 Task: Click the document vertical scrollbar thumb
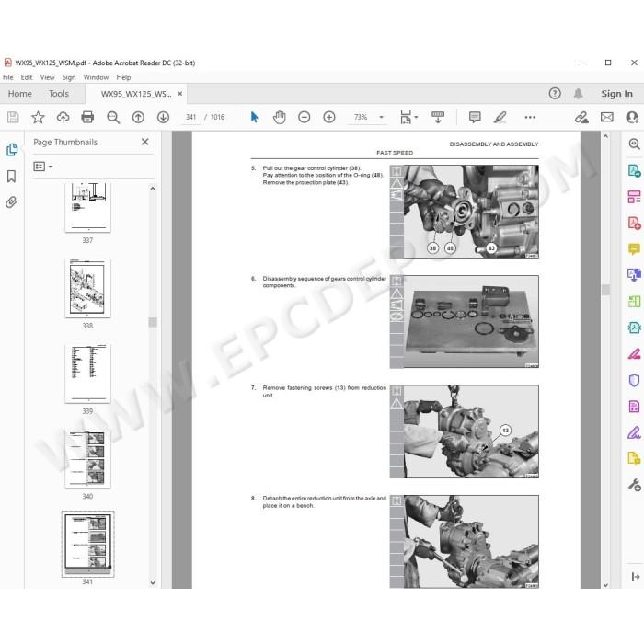[x=605, y=290]
